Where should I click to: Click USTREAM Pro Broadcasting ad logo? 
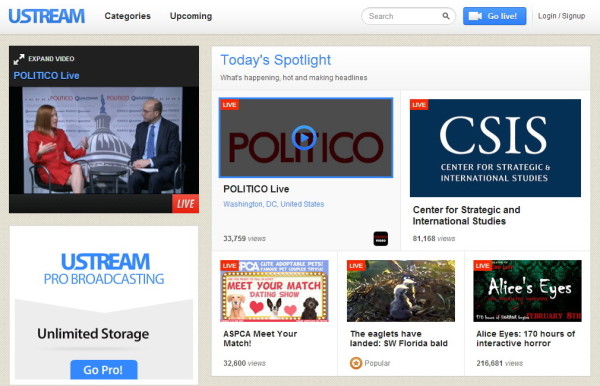(104, 269)
